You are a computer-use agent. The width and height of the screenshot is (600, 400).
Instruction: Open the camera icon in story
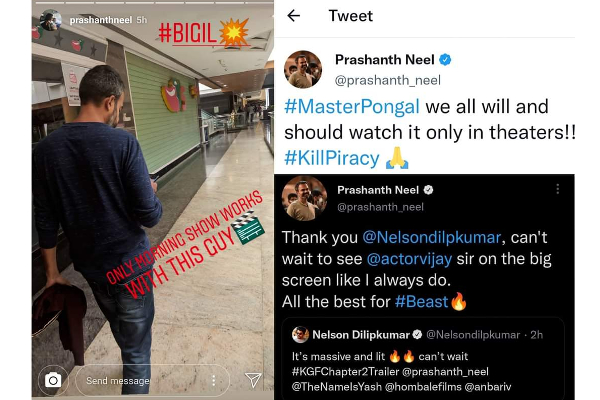click(53, 380)
